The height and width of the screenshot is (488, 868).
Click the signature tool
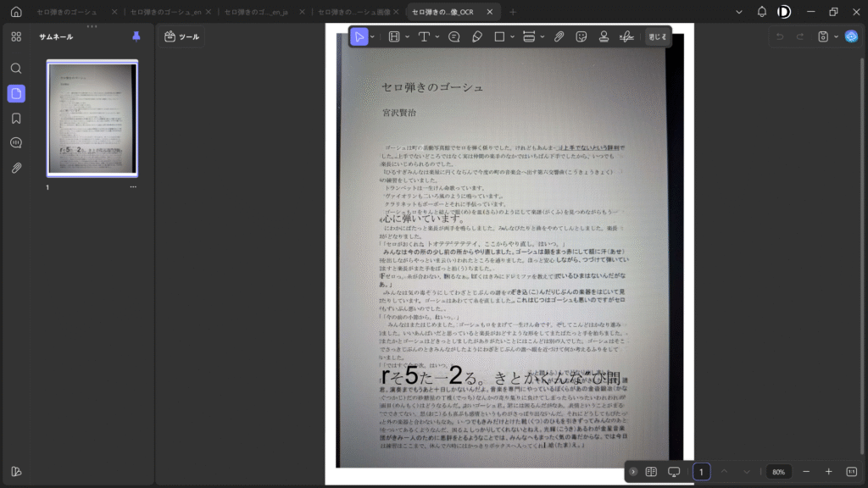coord(626,36)
